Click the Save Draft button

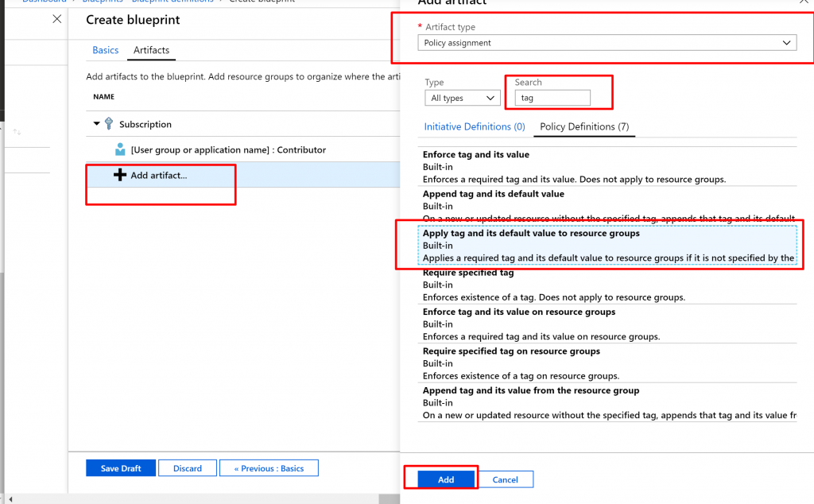pos(121,468)
